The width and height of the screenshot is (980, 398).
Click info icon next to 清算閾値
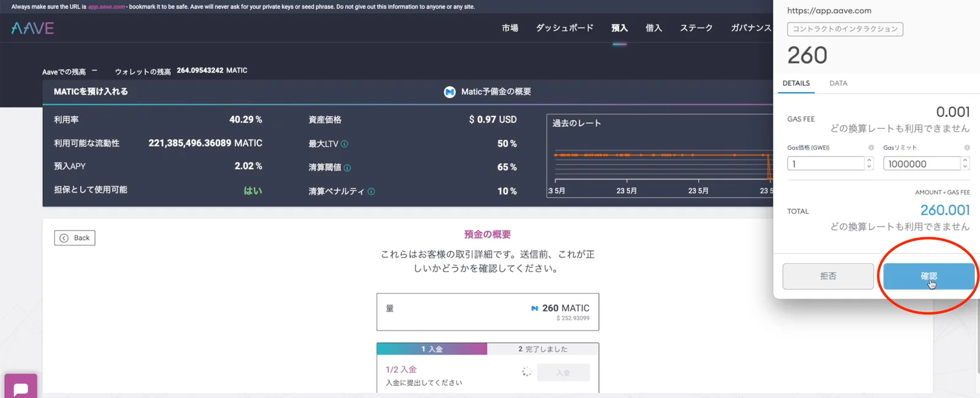click(x=347, y=168)
